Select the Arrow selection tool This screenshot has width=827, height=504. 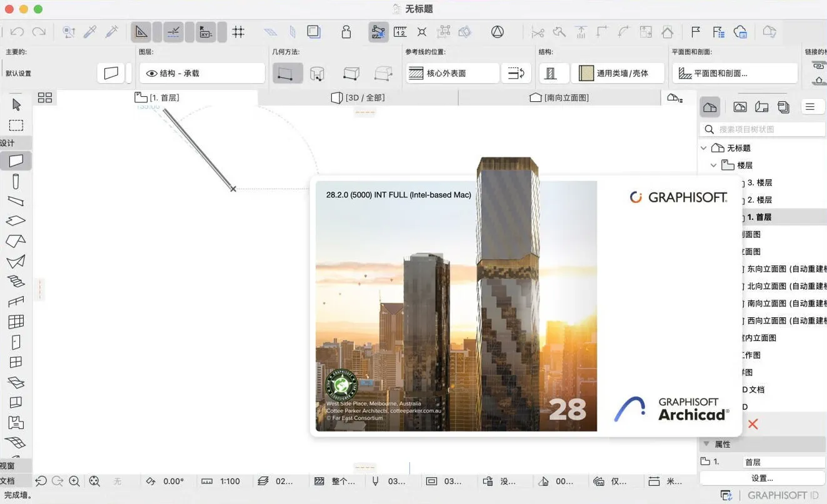(16, 104)
